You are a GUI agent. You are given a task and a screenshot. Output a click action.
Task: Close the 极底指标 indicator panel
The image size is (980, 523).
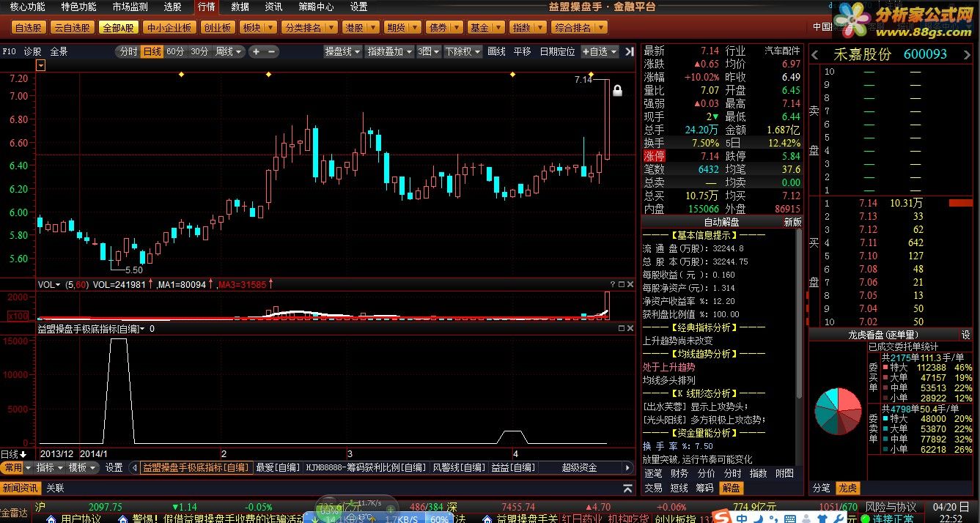click(x=630, y=328)
